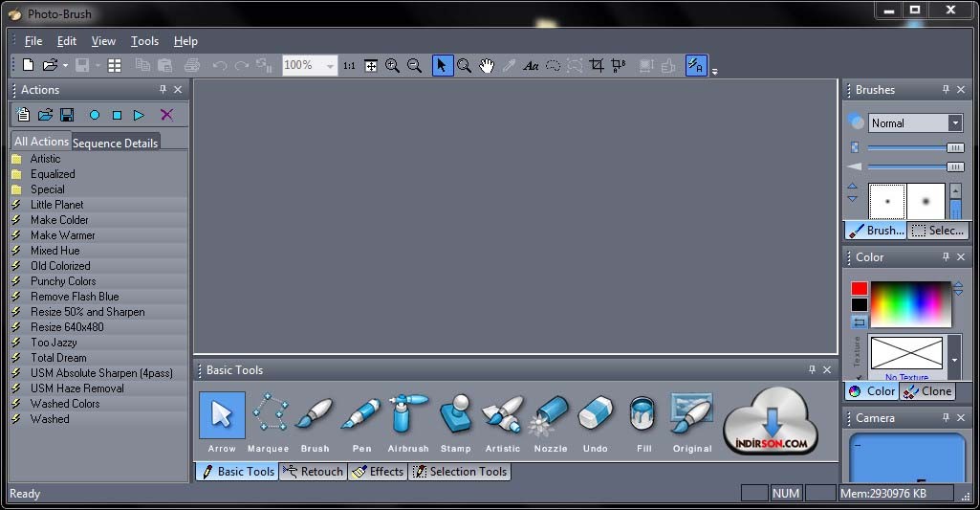This screenshot has height=510, width=980.
Task: Select the Airbrush tool
Action: point(408,412)
